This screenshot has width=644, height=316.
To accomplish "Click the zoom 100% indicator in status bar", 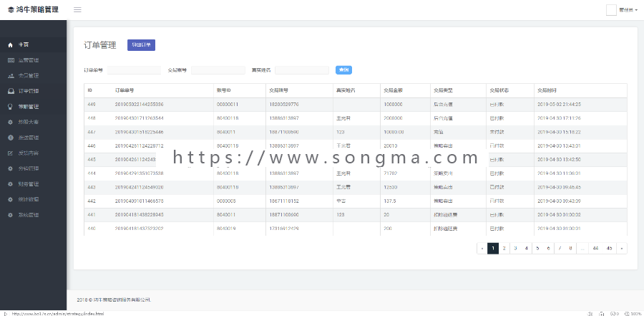I will click(633, 314).
